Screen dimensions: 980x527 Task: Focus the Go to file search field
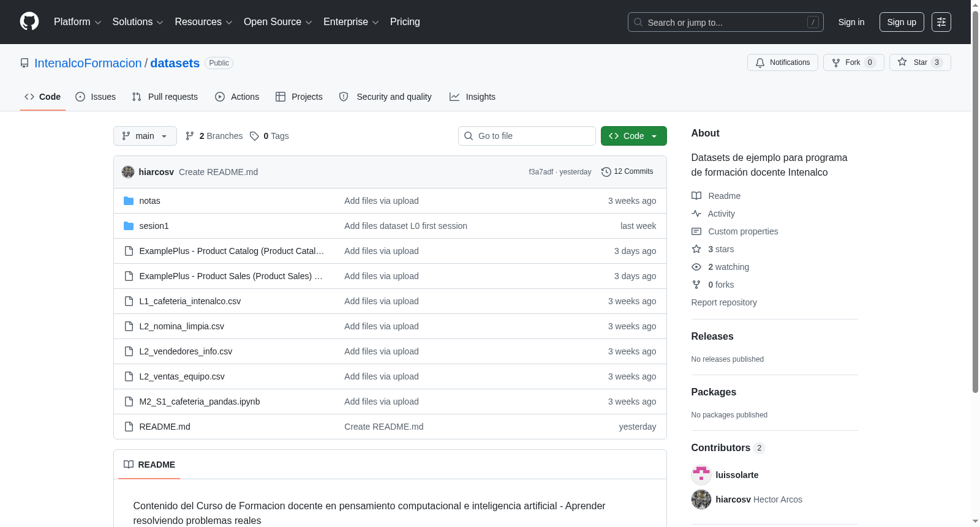tap(527, 136)
